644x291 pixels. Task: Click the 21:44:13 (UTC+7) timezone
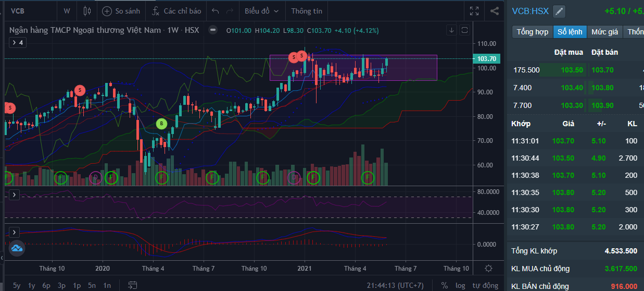(x=395, y=285)
